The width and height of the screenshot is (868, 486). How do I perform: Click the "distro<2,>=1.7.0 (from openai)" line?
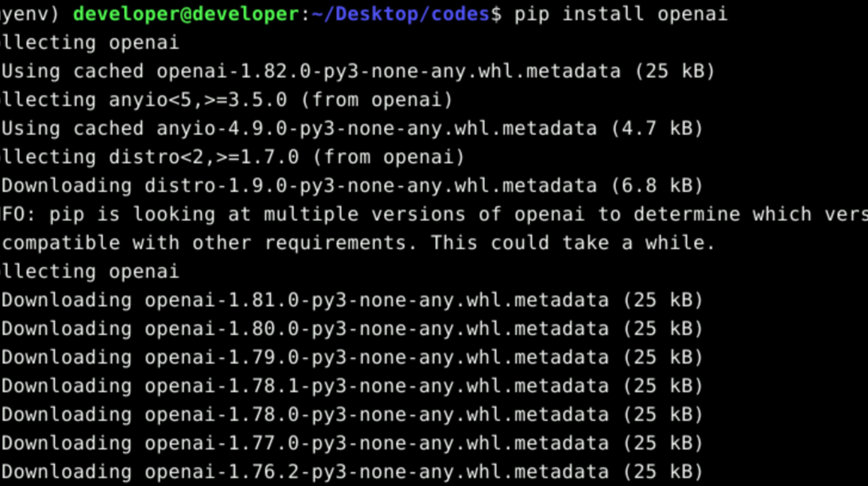232,157
